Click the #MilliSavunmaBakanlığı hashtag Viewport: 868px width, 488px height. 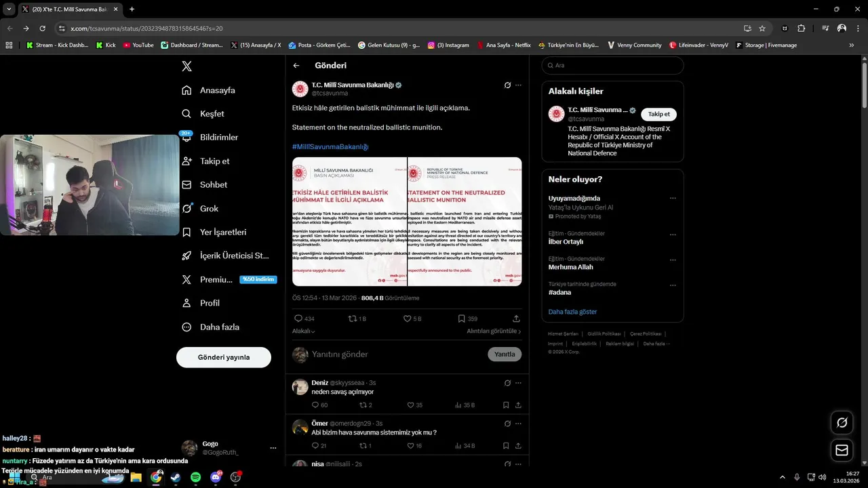click(x=330, y=146)
